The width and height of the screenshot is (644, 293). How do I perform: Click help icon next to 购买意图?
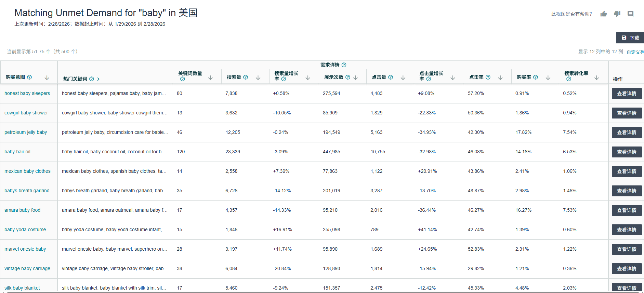pos(29,77)
